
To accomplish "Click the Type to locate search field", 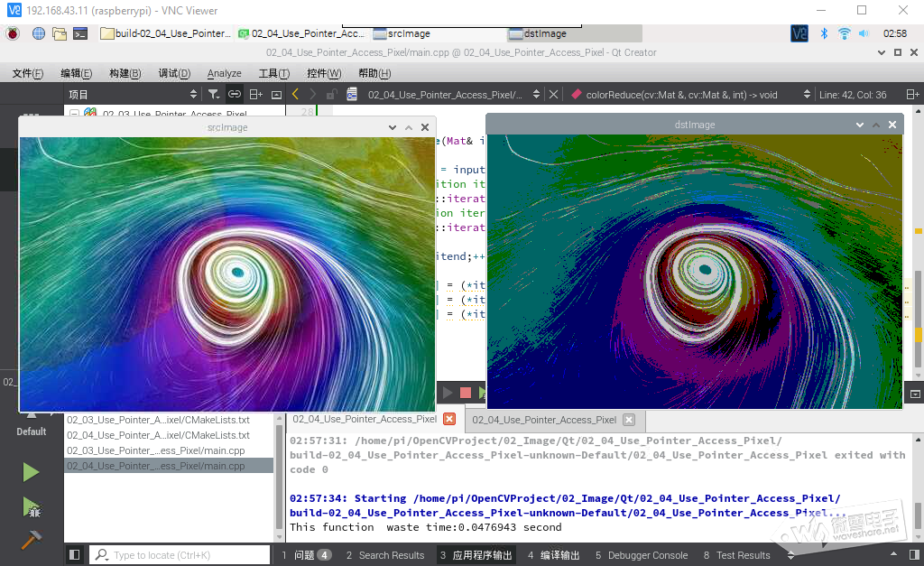I will point(180,555).
